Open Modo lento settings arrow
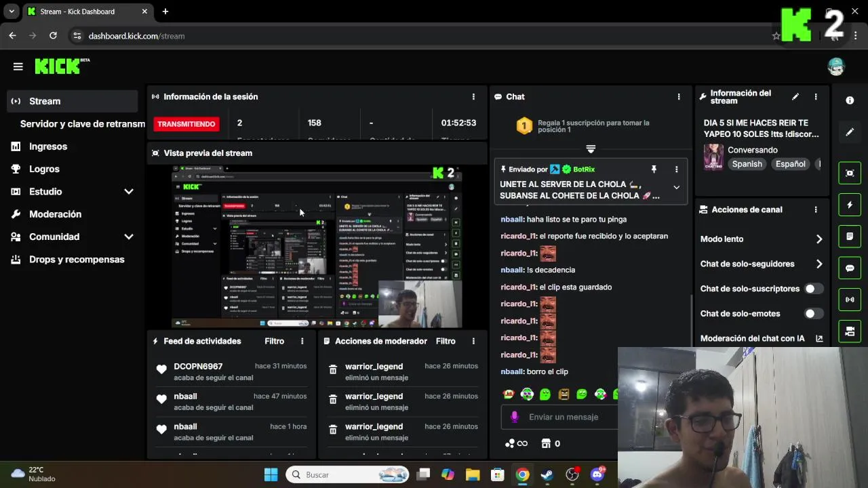Image resolution: width=868 pixels, height=488 pixels. pos(819,239)
